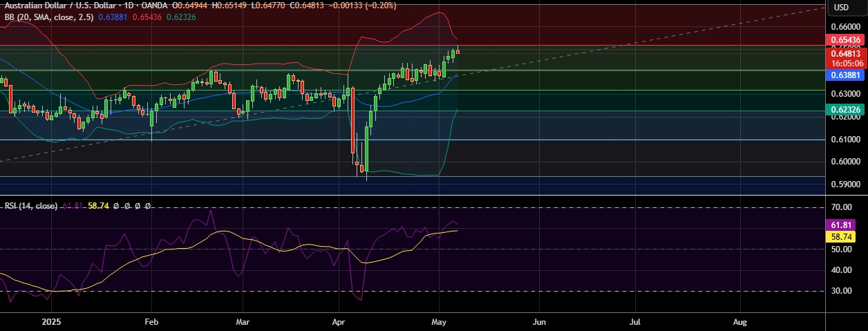Click the 0.63000 price scale level

point(846,94)
